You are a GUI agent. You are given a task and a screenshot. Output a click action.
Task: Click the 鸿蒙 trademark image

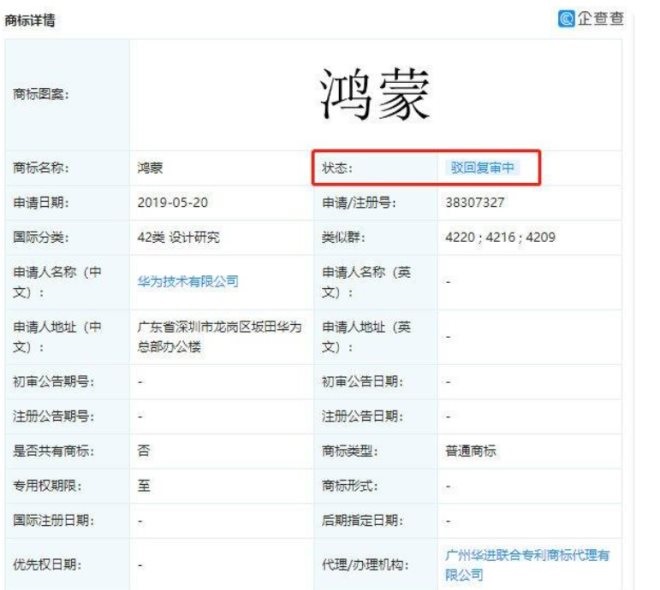tap(374, 94)
